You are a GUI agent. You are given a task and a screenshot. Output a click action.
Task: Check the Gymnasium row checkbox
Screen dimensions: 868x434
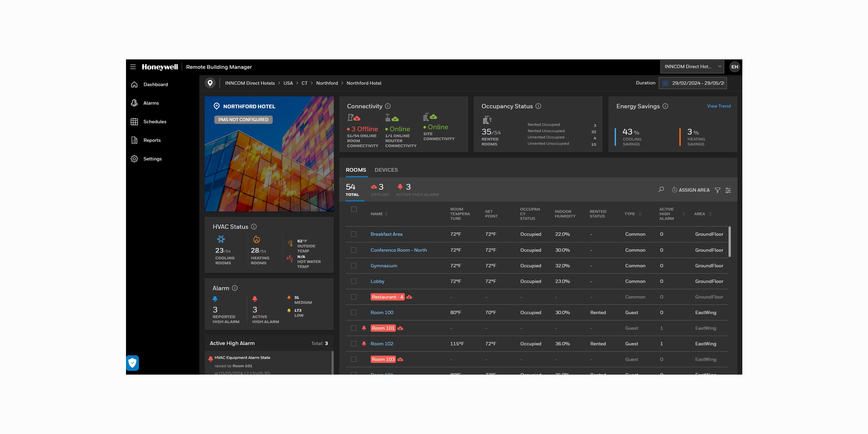pos(354,266)
